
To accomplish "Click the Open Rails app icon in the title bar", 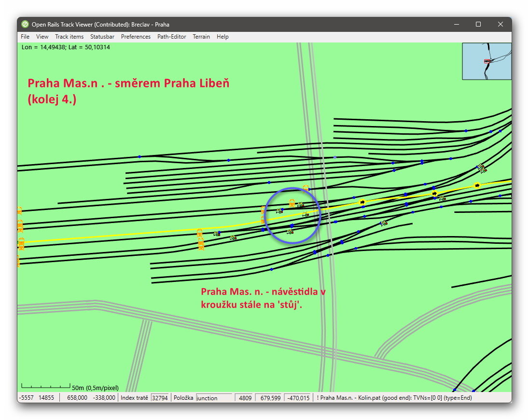I will click(25, 24).
